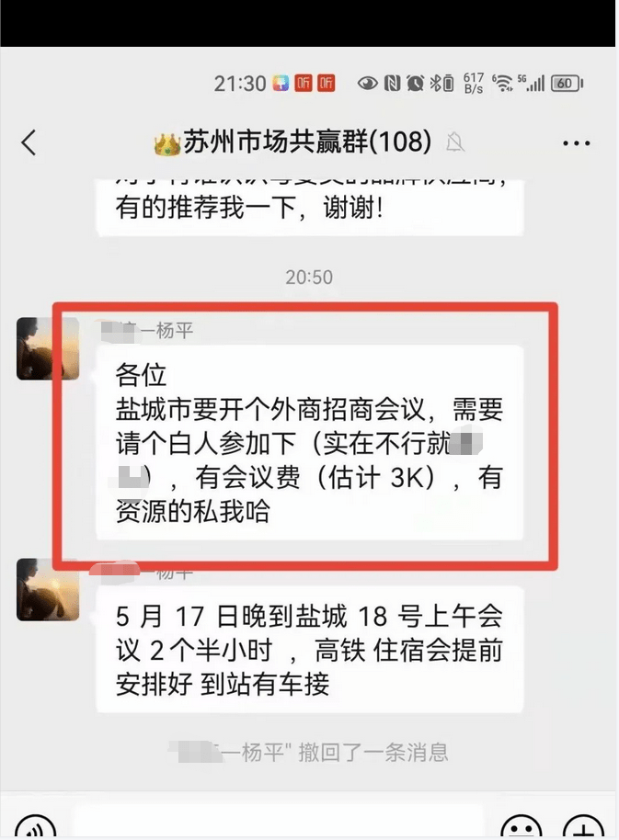Tap the voice input icon at bottom left
The width and height of the screenshot is (619, 840).
coord(35,826)
